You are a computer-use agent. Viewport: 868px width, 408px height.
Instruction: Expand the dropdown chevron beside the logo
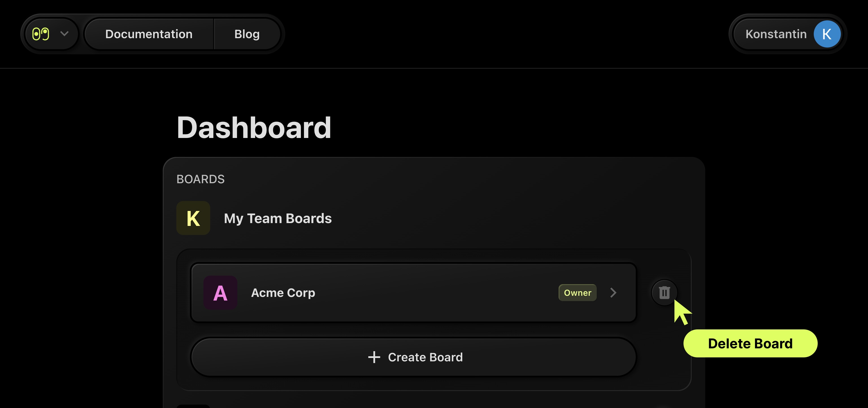(x=64, y=34)
